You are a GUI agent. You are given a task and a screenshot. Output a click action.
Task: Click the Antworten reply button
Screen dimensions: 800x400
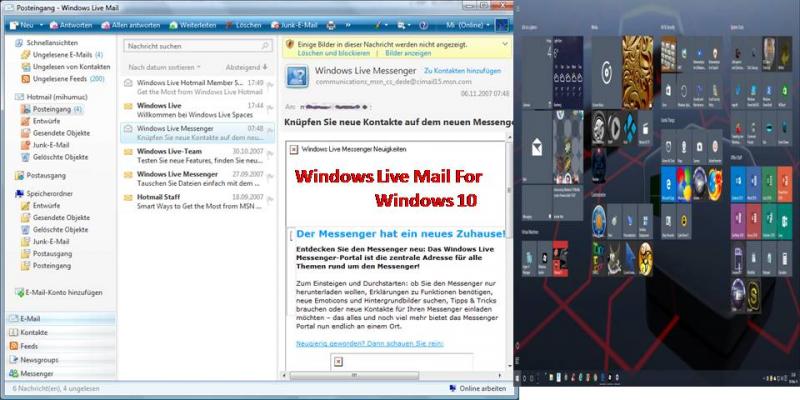[x=71, y=25]
